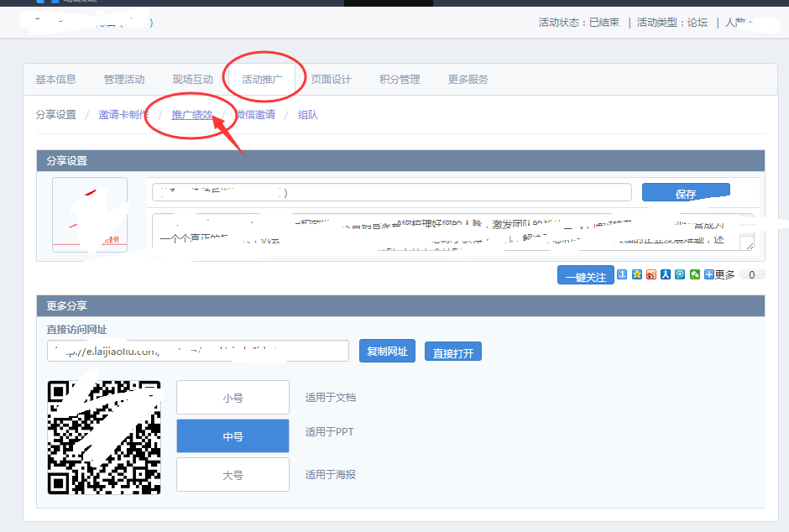This screenshot has height=532, width=789.
Task: Share to Tencent Weibo icon
Action: [x=680, y=274]
